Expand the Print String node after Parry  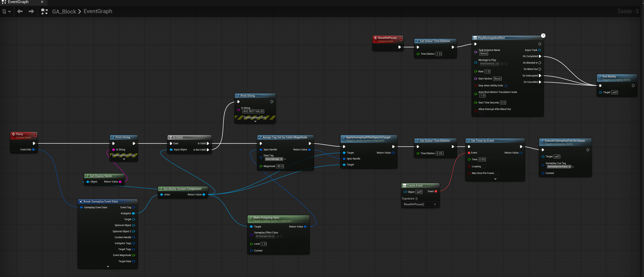tap(124, 159)
